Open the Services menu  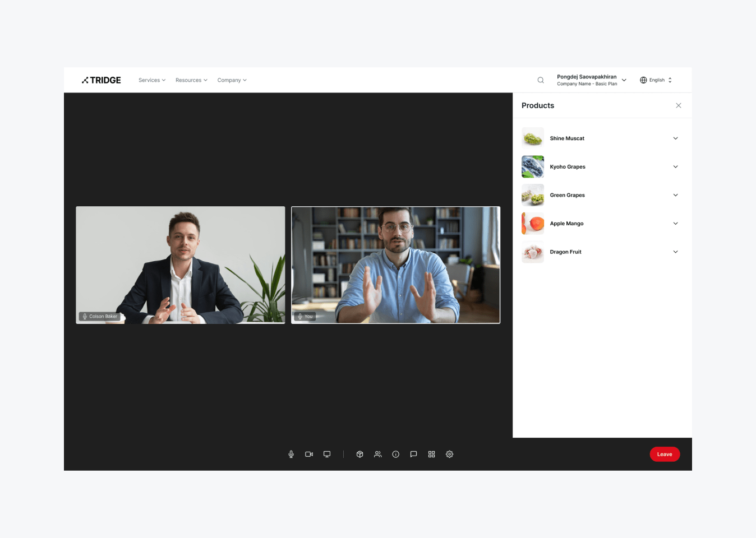(152, 80)
